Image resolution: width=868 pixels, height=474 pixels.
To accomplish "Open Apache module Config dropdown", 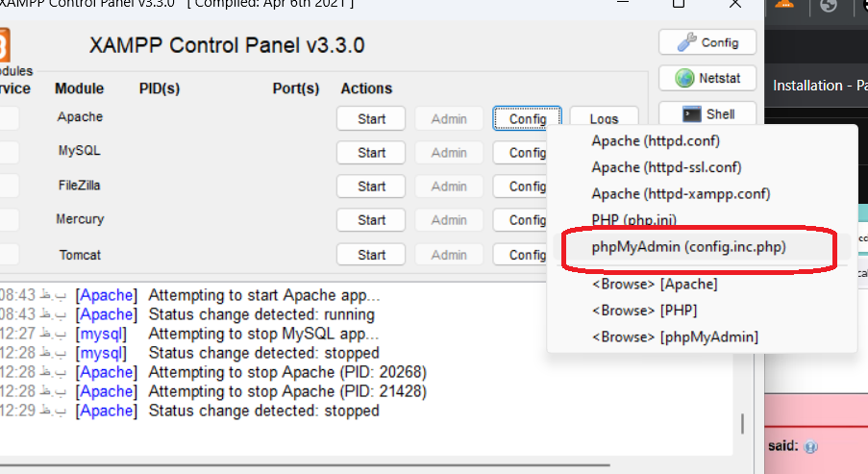I will [527, 118].
